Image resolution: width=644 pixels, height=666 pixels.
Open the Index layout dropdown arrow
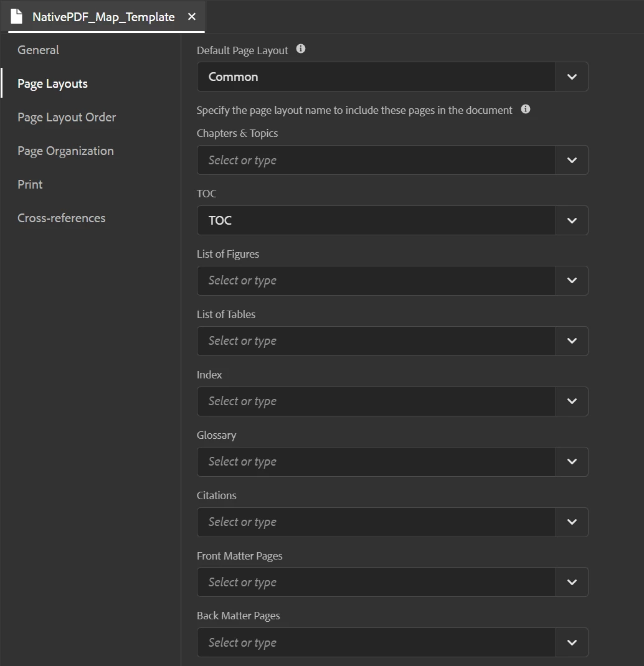(x=572, y=401)
